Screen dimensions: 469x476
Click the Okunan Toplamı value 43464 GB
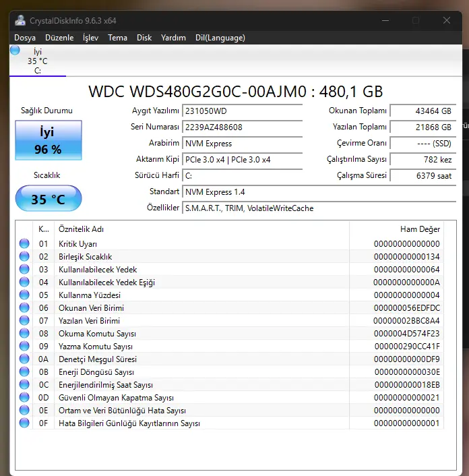pos(423,111)
